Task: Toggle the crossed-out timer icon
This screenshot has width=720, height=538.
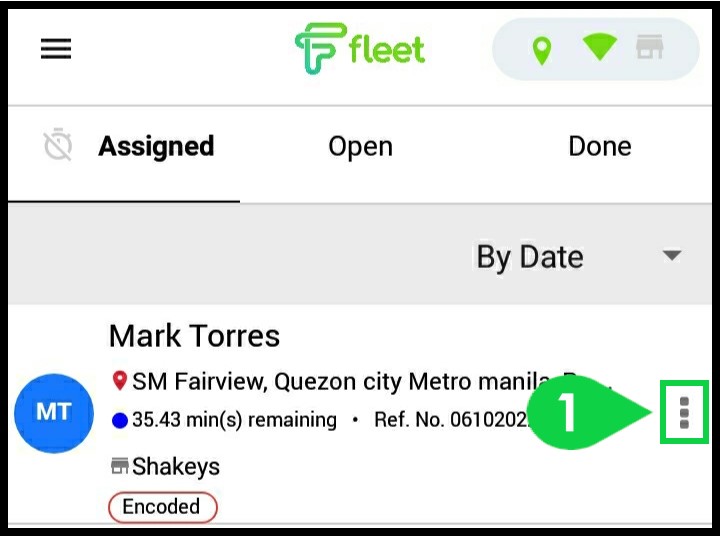Action: [x=58, y=145]
